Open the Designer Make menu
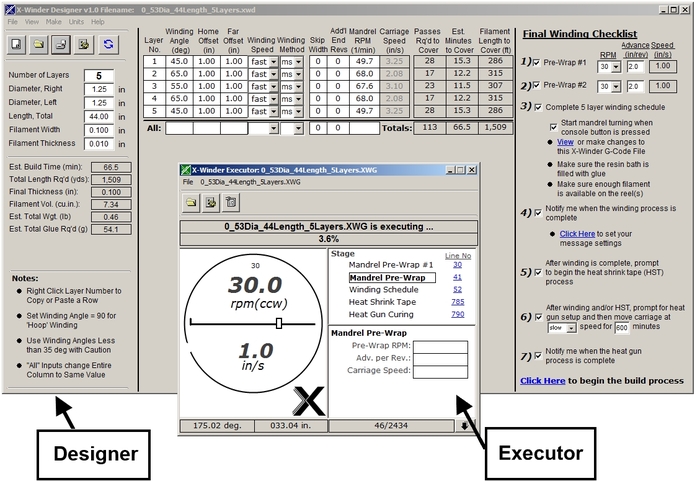Screen dimensions: 700x481 [x=54, y=22]
